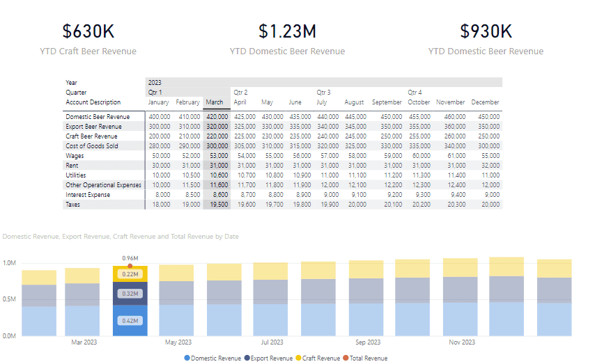Select the Qtr 4 quarter header
This screenshot has height=364, width=611.
coord(415,92)
